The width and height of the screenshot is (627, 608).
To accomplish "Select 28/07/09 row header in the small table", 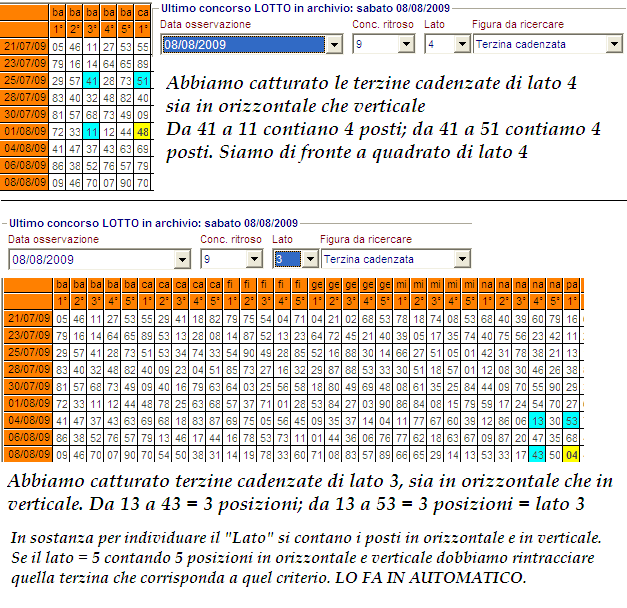I will coord(24,97).
